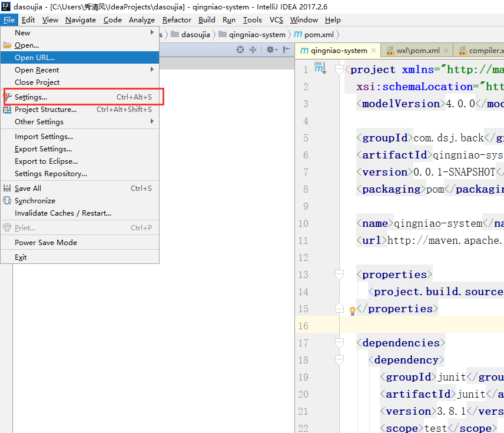Click the Collapse All icon in project panel

253,49
